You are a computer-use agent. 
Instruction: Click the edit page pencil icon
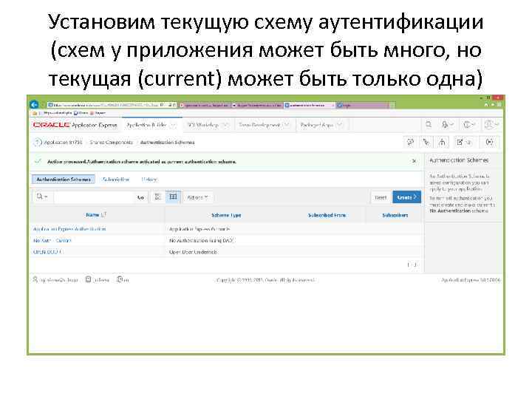(463, 142)
